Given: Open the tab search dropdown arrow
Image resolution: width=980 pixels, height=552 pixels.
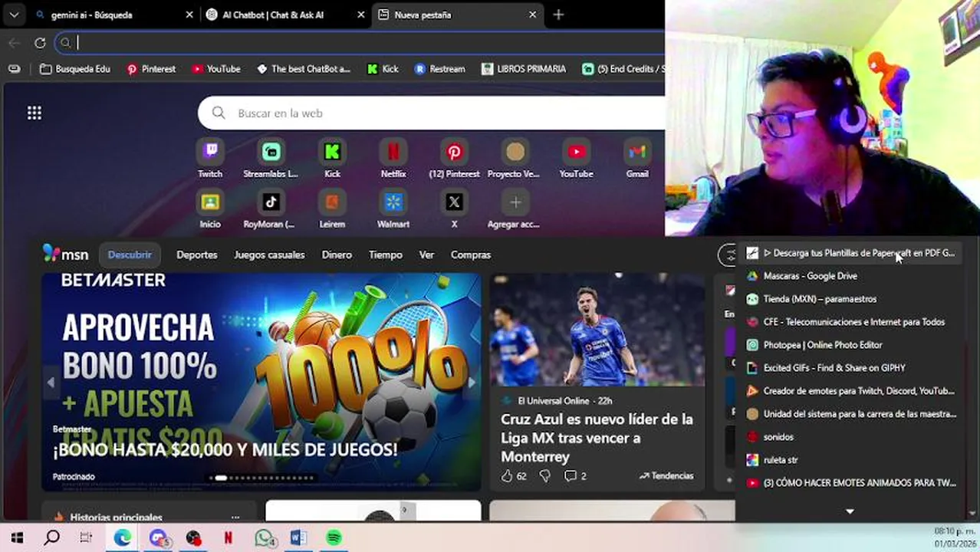Looking at the screenshot, I should 14,15.
